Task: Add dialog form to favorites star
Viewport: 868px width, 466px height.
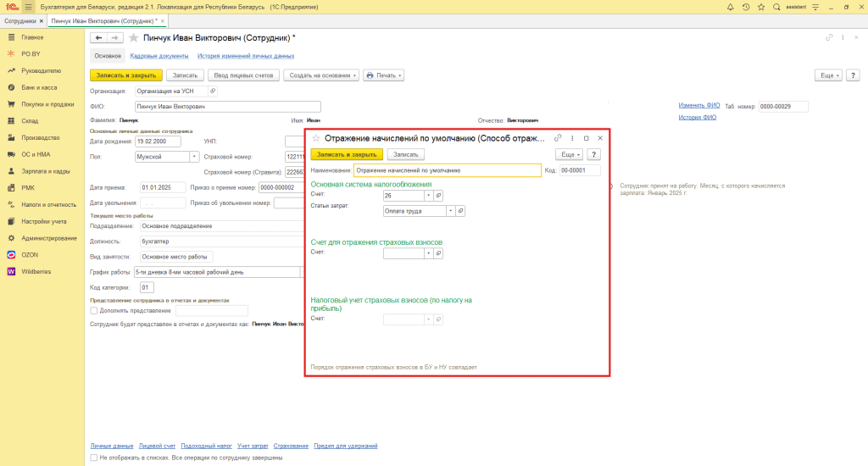Action: point(316,138)
